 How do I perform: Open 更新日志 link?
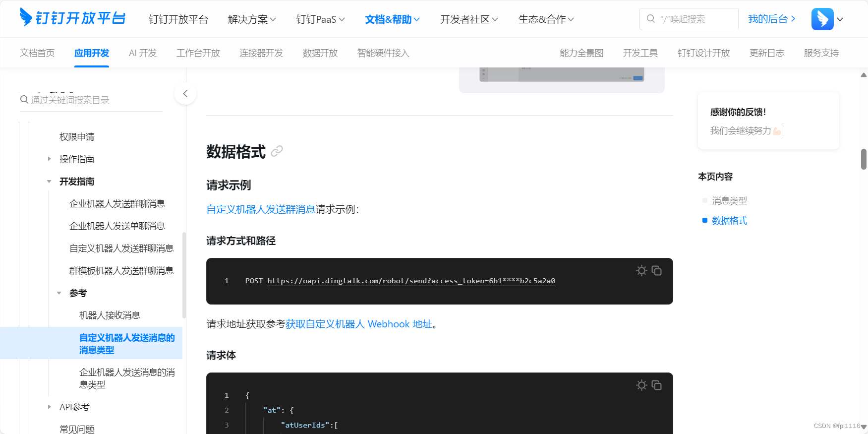pyautogui.click(x=767, y=53)
